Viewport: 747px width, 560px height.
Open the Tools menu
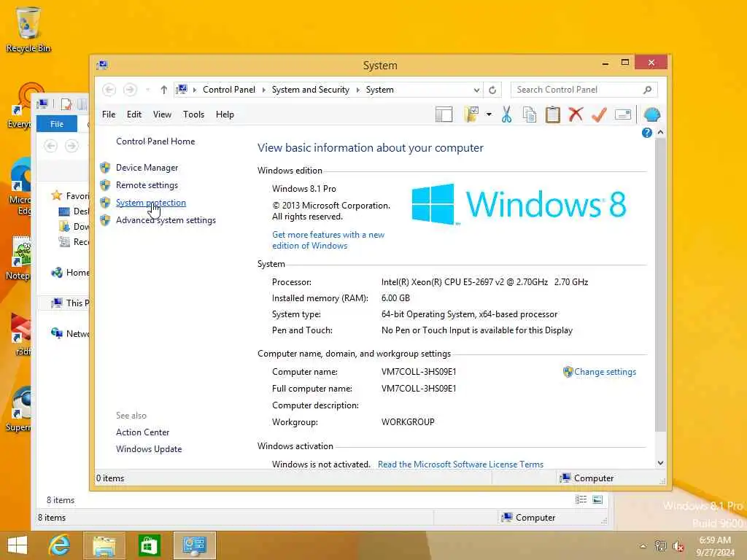click(x=193, y=114)
